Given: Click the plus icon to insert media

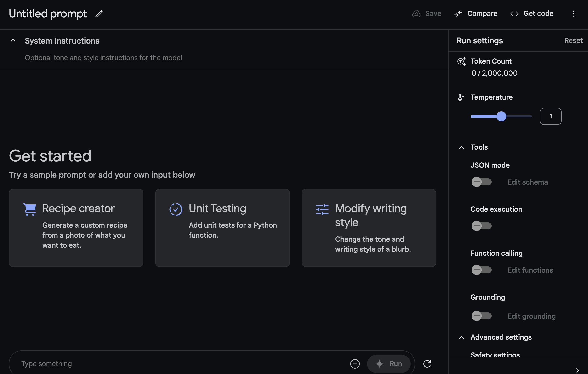Looking at the screenshot, I should [355, 364].
